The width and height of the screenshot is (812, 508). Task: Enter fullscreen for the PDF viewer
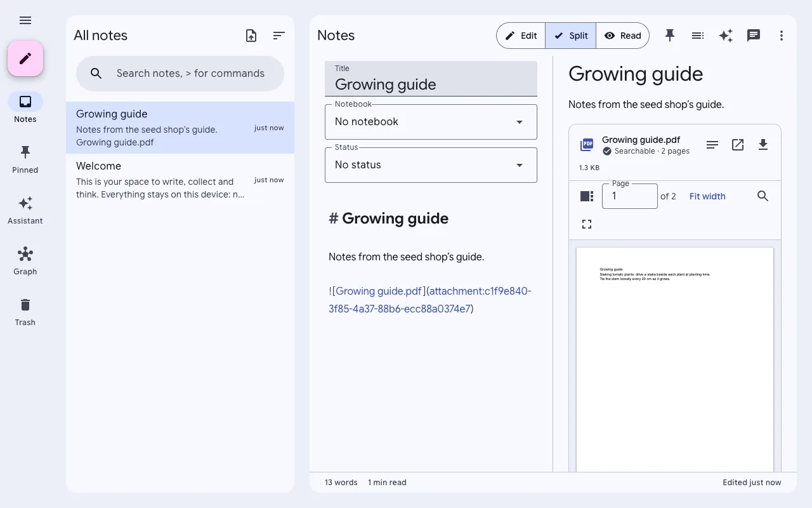(587, 224)
